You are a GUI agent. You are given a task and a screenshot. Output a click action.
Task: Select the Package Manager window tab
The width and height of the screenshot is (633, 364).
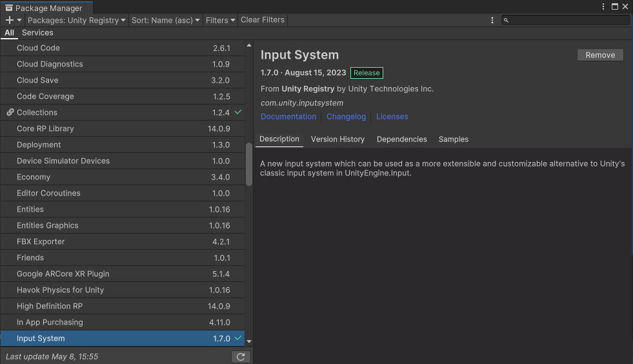click(46, 8)
